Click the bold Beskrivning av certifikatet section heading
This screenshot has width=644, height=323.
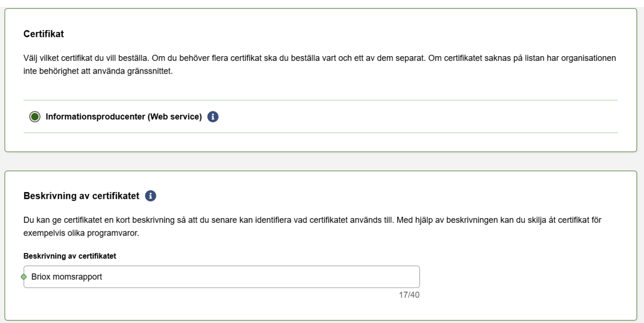[x=81, y=196]
